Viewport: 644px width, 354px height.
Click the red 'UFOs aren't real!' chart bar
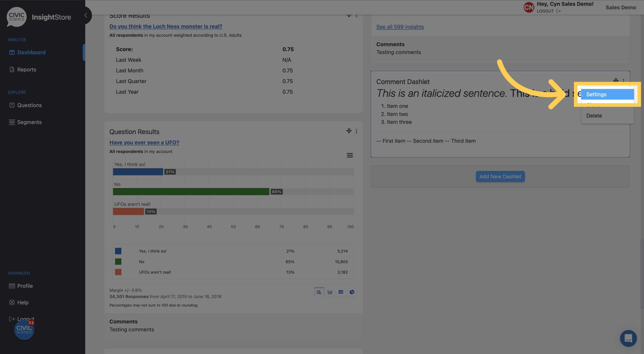(x=128, y=212)
